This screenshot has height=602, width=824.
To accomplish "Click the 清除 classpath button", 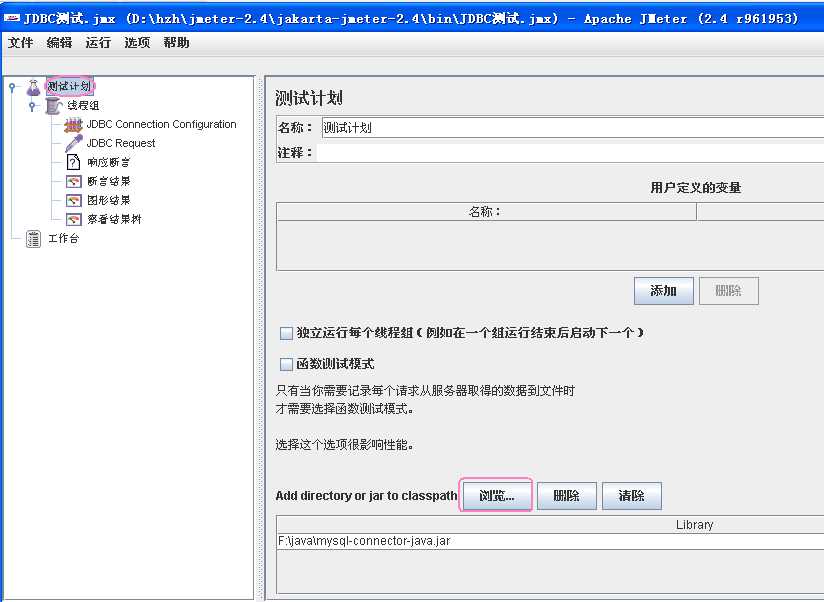I will pos(632,496).
